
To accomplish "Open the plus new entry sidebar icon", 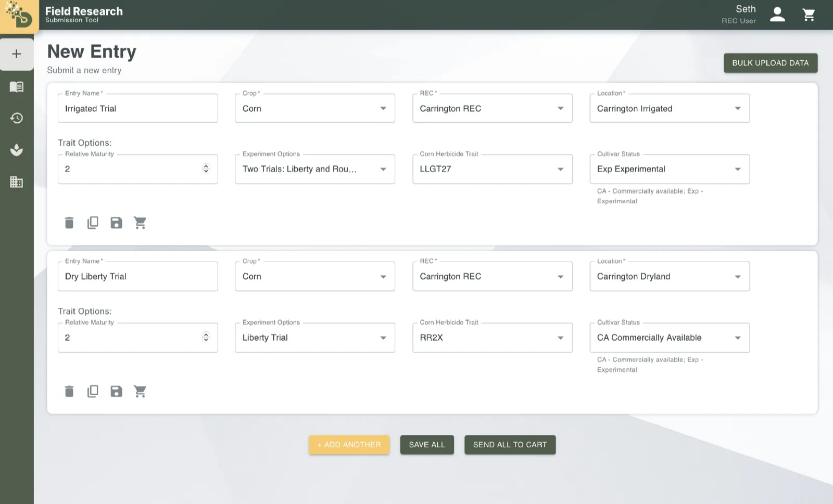I will (17, 54).
